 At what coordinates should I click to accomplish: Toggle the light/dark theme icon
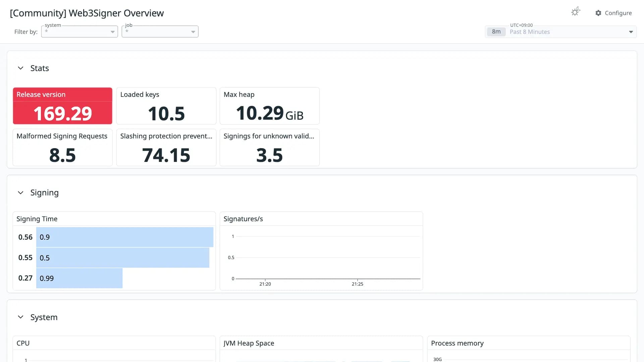(x=576, y=12)
